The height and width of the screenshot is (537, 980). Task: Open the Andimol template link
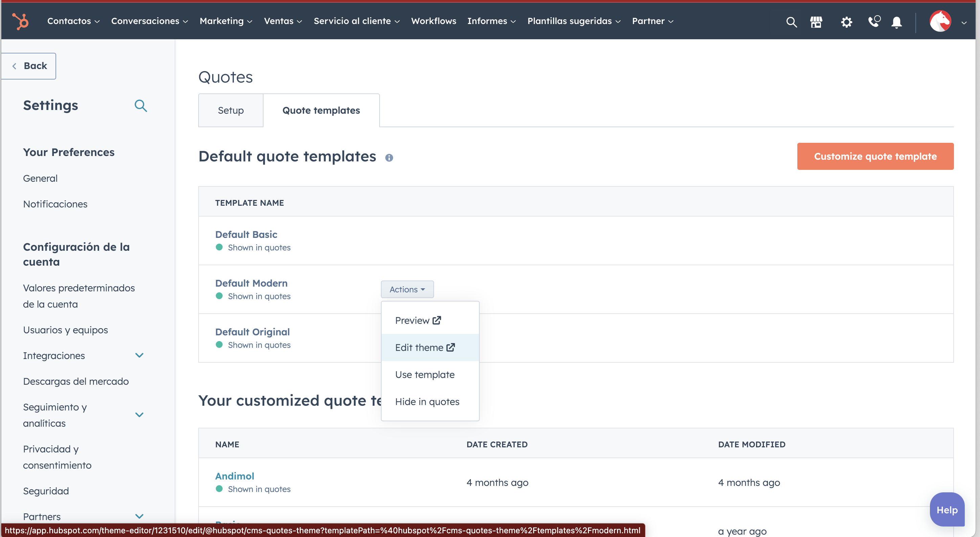[234, 476]
